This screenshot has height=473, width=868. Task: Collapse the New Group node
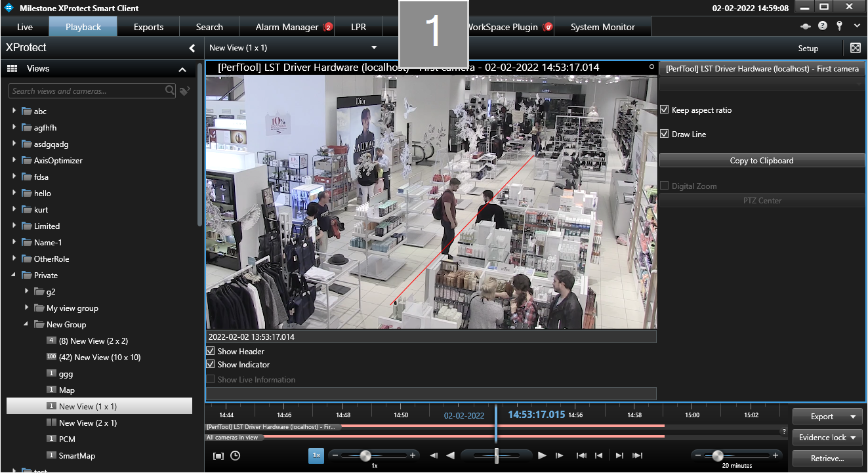point(26,325)
